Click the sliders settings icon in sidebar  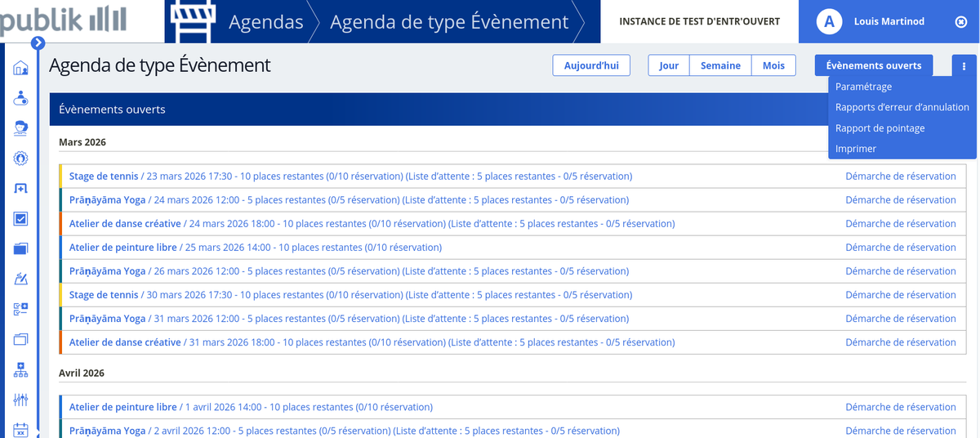21,400
